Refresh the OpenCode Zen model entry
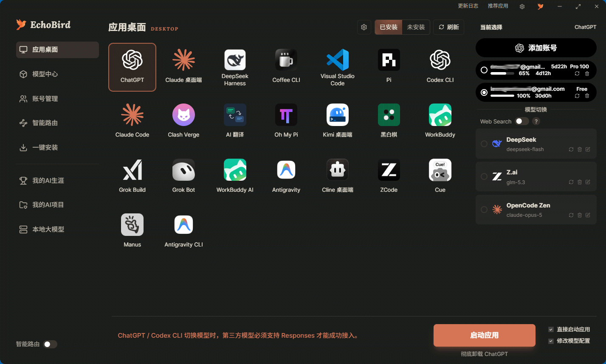The height and width of the screenshot is (364, 606). [571, 215]
